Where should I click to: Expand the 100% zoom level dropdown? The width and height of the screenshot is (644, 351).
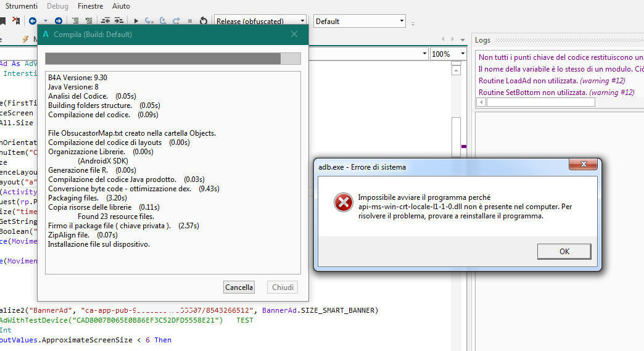click(463, 54)
